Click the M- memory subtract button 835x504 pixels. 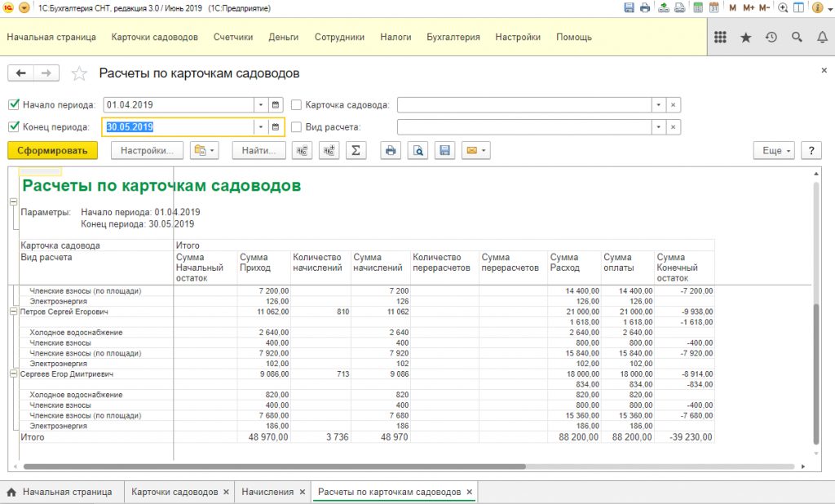click(x=764, y=8)
